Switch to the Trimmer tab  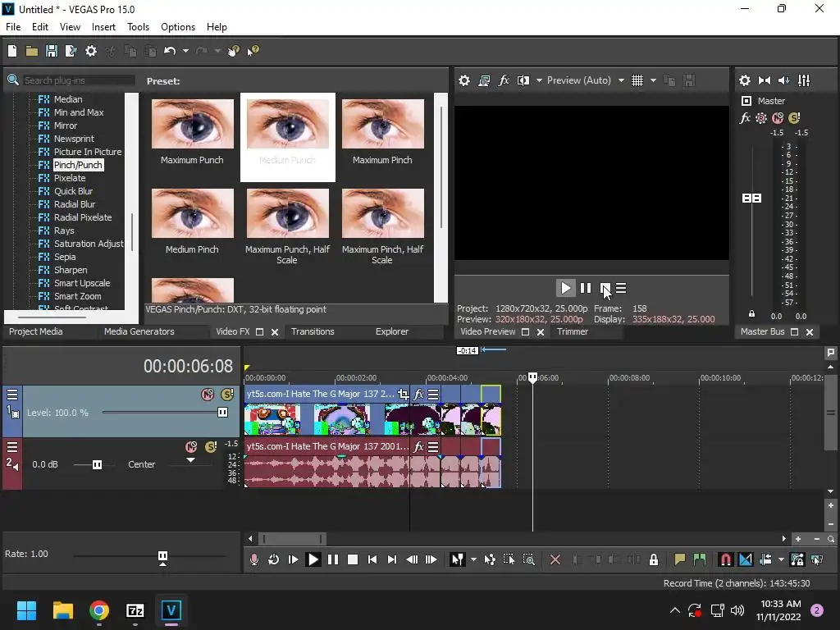[572, 331]
